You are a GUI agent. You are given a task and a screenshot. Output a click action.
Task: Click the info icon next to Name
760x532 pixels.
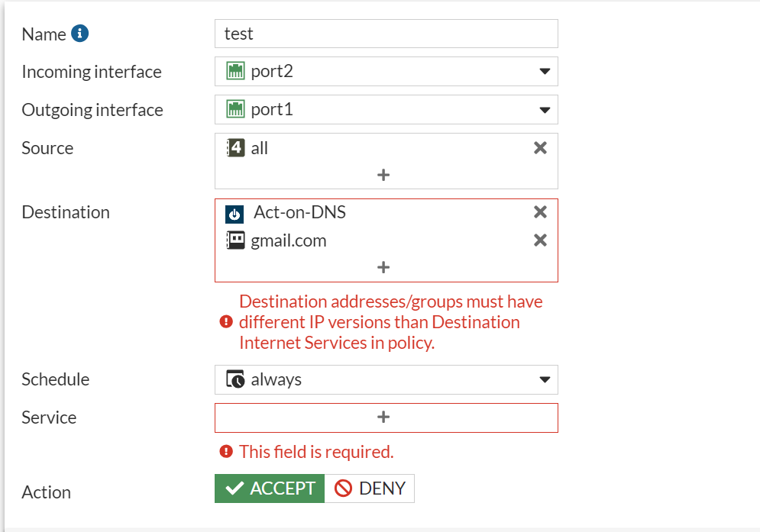coord(80,34)
